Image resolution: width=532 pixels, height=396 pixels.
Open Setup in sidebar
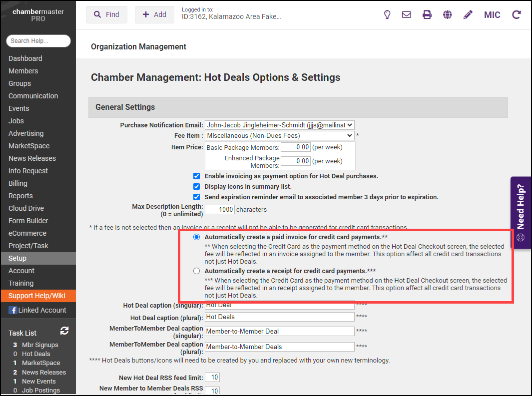tap(38, 258)
